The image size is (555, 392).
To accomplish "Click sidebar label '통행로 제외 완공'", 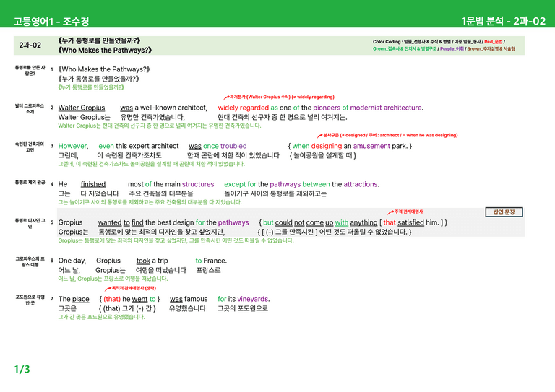I will point(30,183).
